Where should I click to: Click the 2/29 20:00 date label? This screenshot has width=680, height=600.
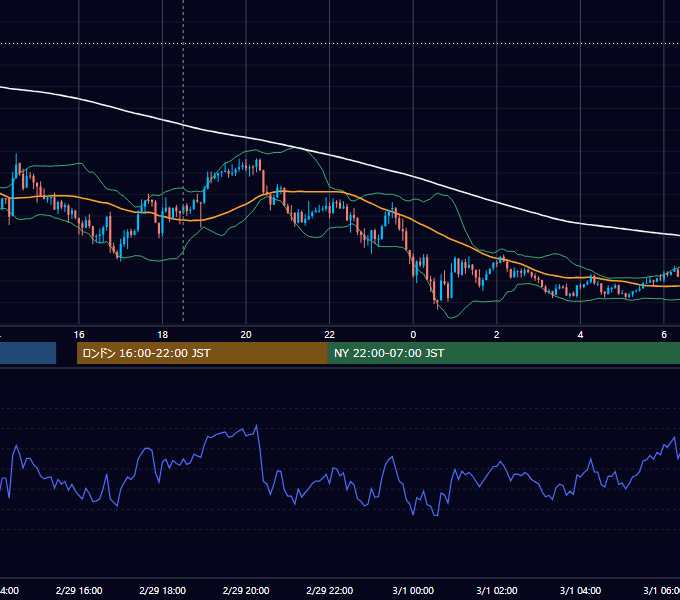click(x=246, y=590)
